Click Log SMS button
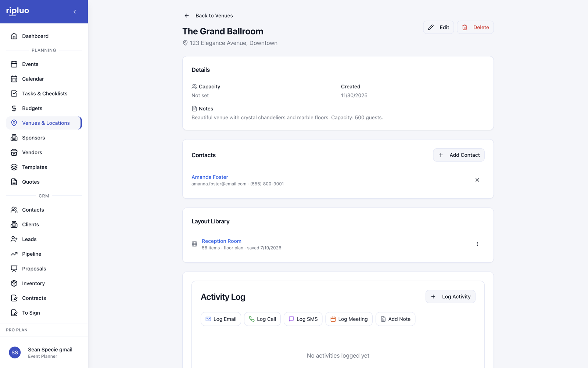The image size is (588, 368). pyautogui.click(x=303, y=319)
